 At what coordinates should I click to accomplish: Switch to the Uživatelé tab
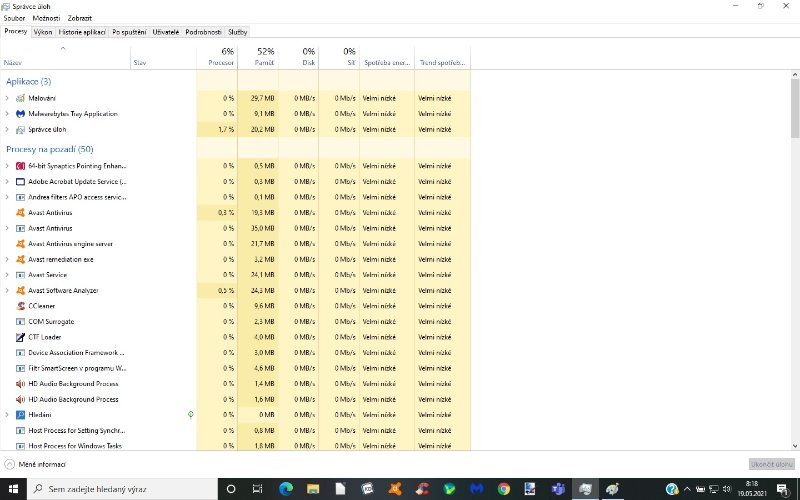pyautogui.click(x=166, y=32)
